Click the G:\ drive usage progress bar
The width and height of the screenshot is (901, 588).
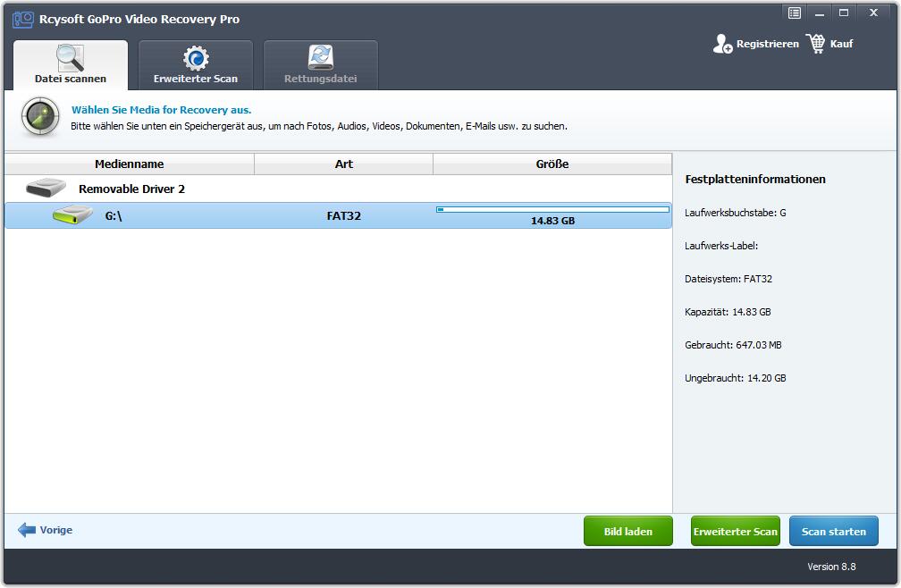tap(552, 210)
